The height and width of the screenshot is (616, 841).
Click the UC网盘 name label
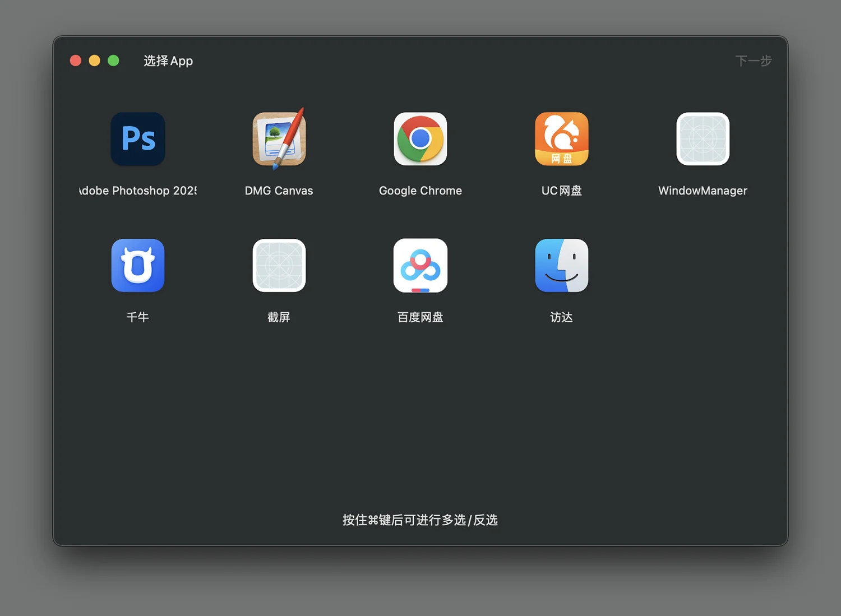(562, 191)
